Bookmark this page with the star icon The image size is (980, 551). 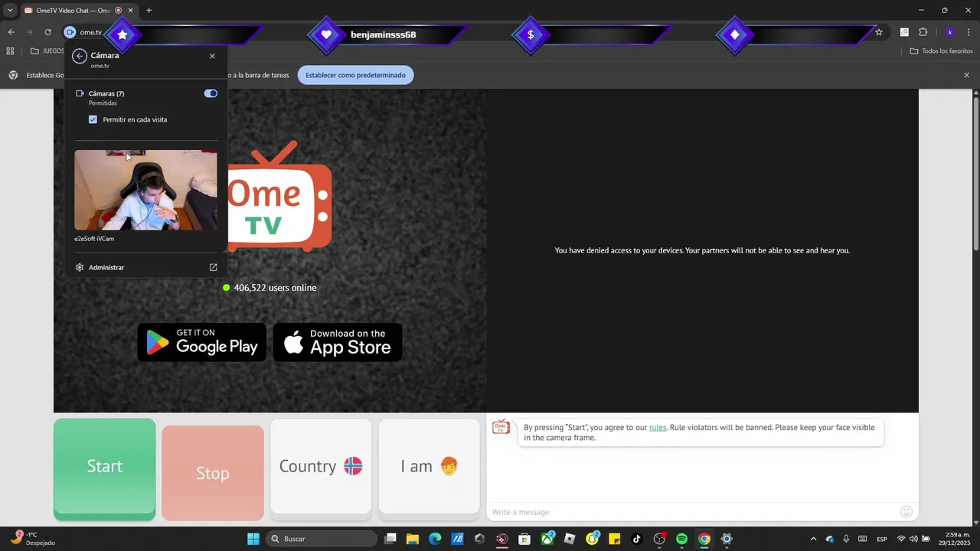(x=879, y=32)
